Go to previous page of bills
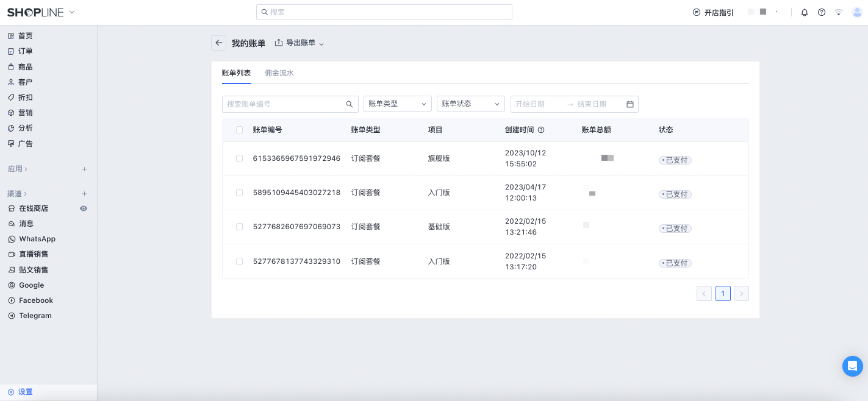The height and width of the screenshot is (401, 868). coord(704,294)
